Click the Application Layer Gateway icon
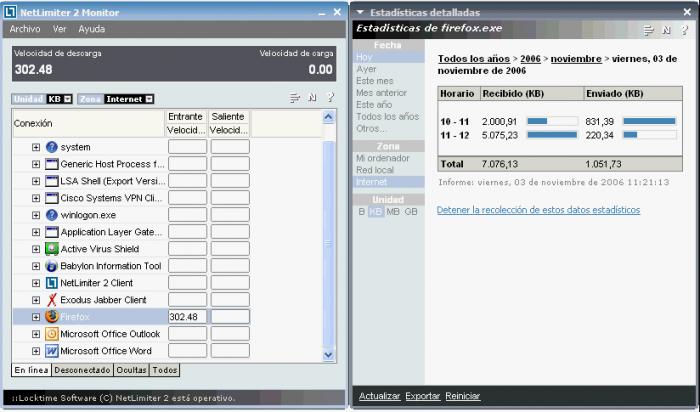Screen dimensions: 700x412 [52, 232]
